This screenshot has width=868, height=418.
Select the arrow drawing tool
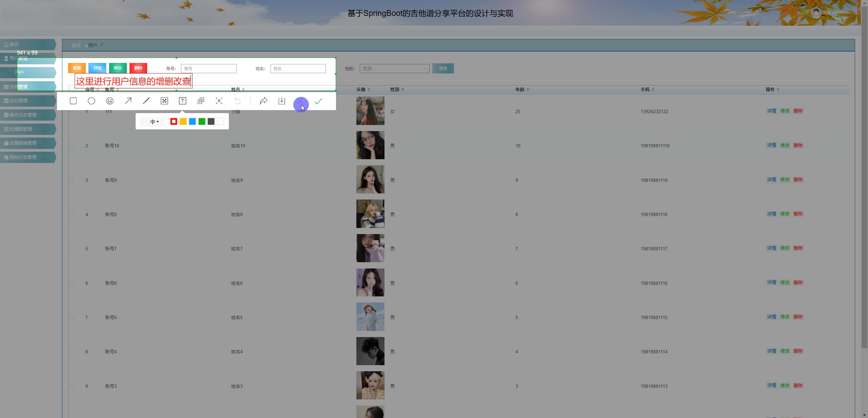[128, 101]
